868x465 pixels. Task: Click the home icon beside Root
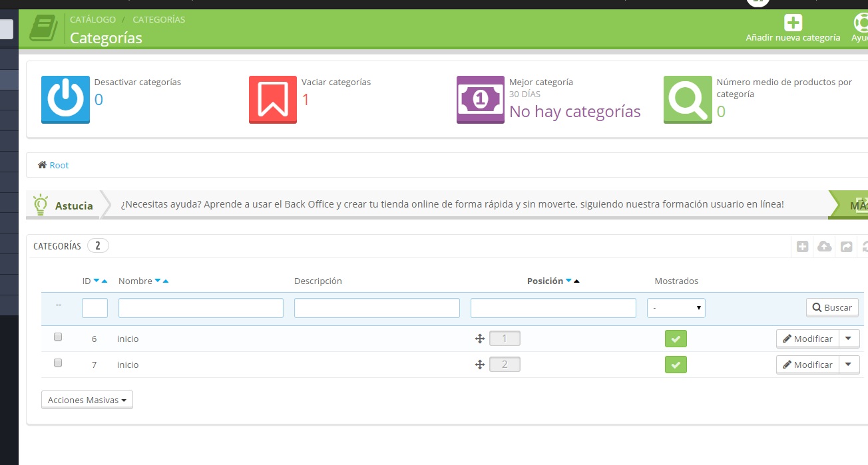click(x=42, y=164)
